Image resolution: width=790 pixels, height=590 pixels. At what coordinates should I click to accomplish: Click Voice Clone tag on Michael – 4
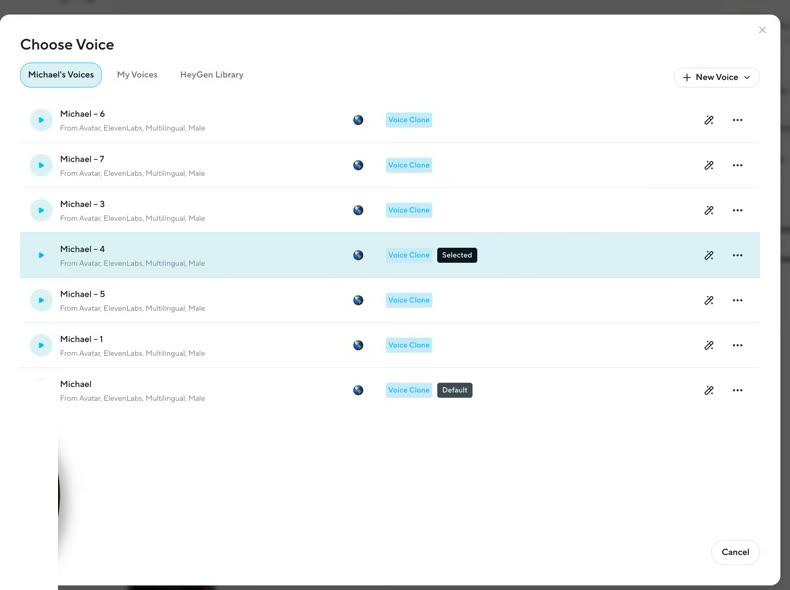coord(409,255)
